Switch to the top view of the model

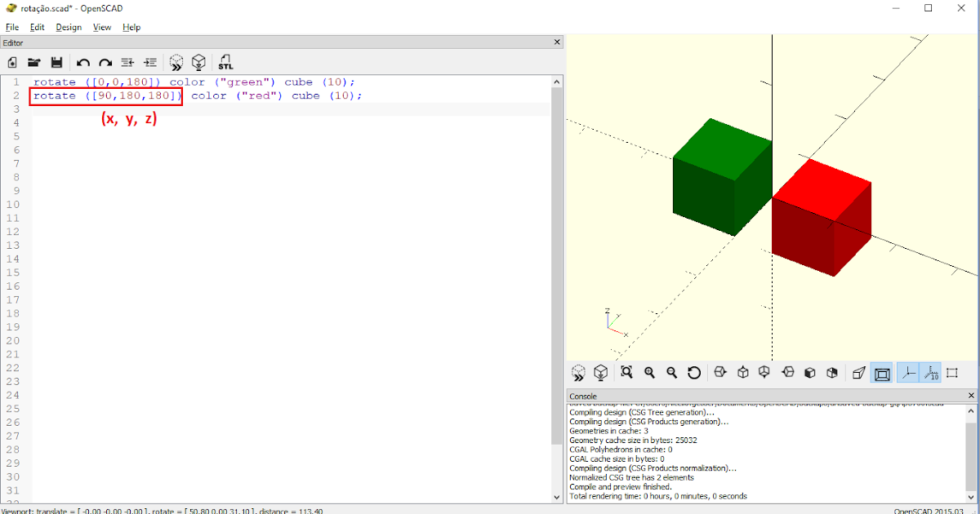click(x=741, y=372)
